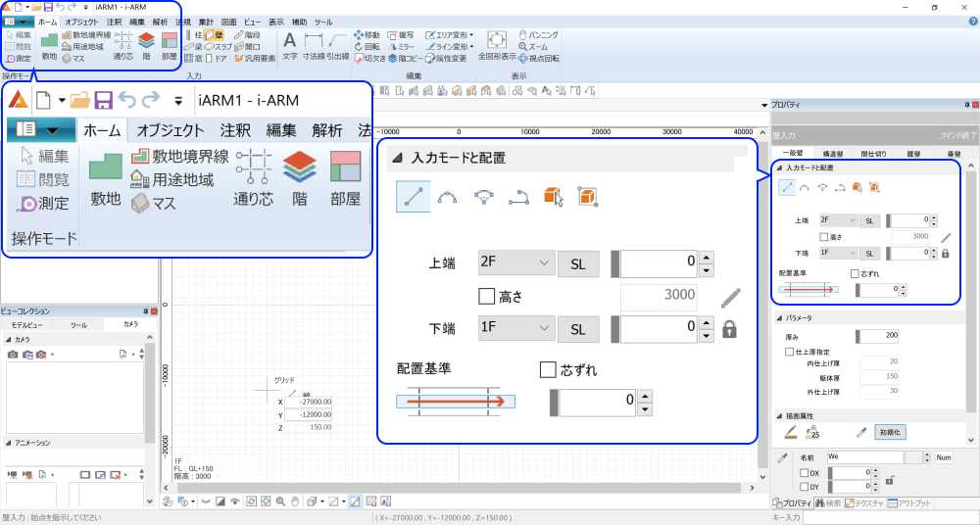Enable the 芯ずれ checkbox

tap(855, 273)
